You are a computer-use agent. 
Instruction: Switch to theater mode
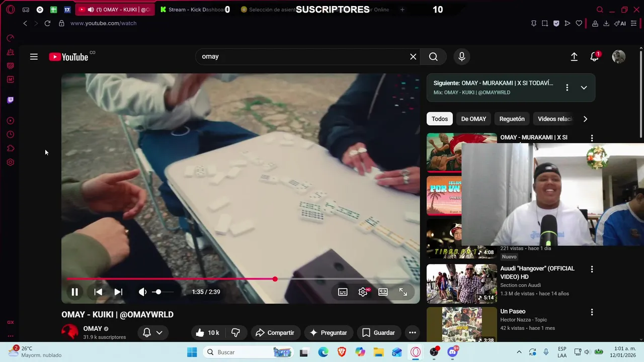click(383, 292)
